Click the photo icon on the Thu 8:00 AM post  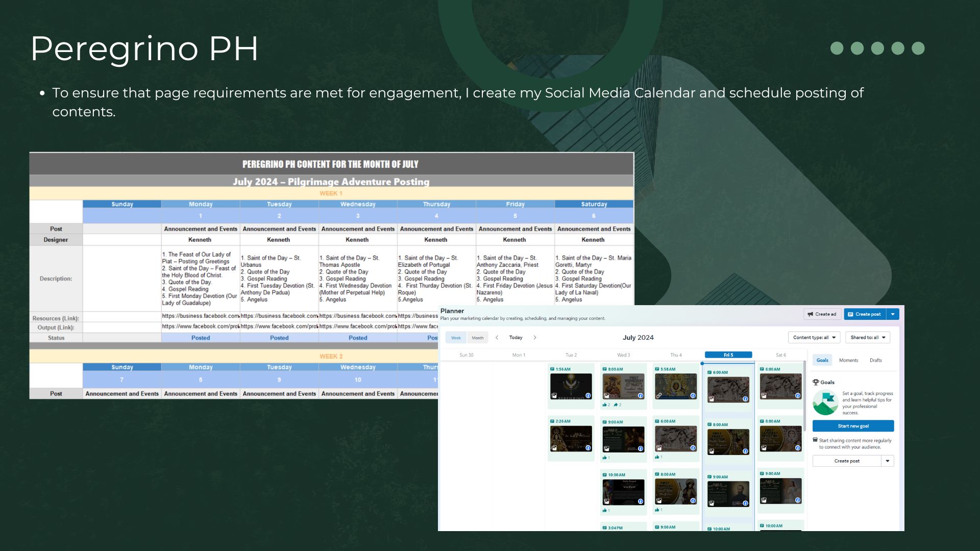(659, 500)
